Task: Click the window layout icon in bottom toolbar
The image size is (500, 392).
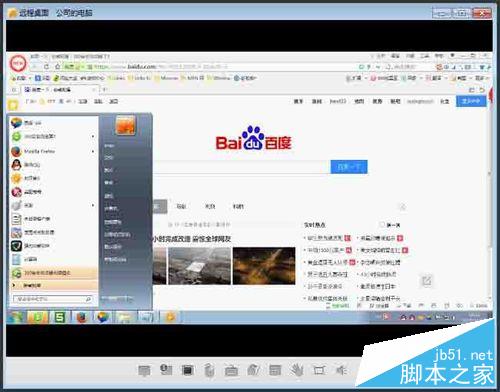Action: pos(275,370)
